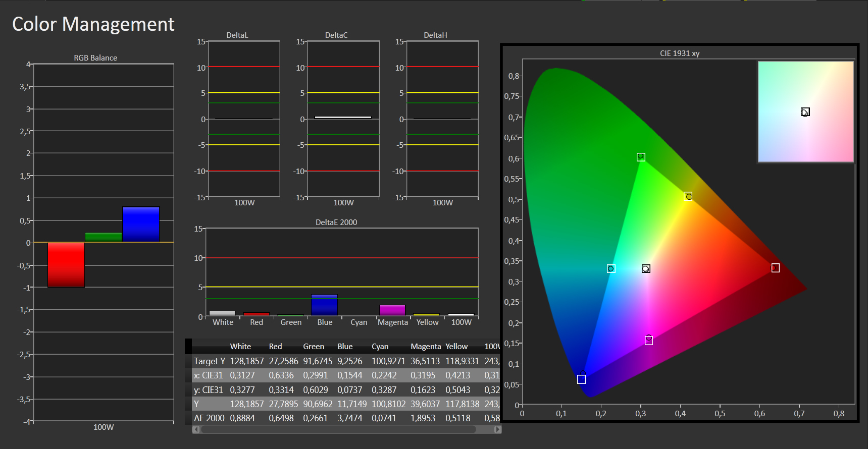Click the Blue ΔE 2000 value 3,7474
The width and height of the screenshot is (868, 449).
pos(352,418)
